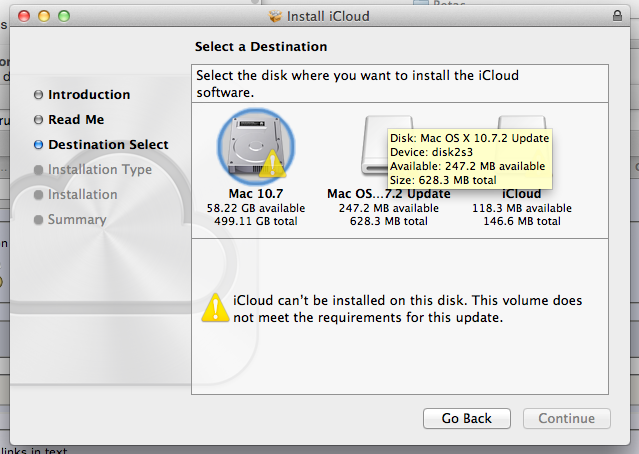Select the Mac 10.7 hard disk icon
The image size is (639, 454).
pyautogui.click(x=256, y=148)
